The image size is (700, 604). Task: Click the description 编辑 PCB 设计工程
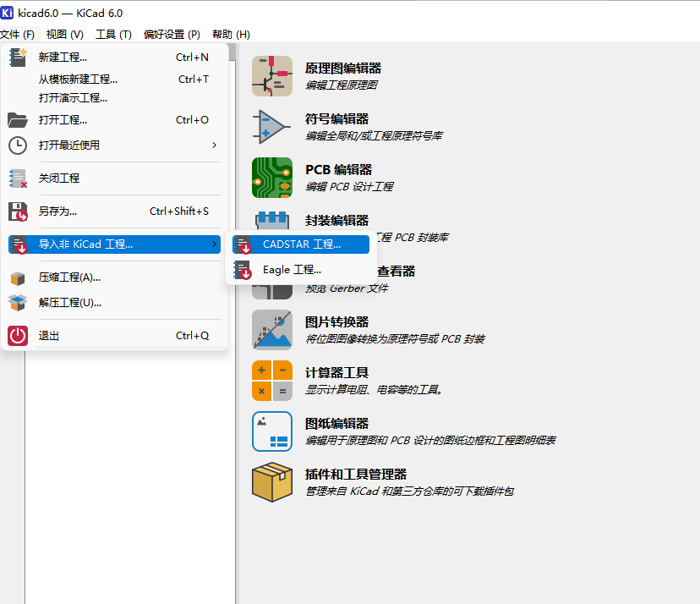(349, 187)
